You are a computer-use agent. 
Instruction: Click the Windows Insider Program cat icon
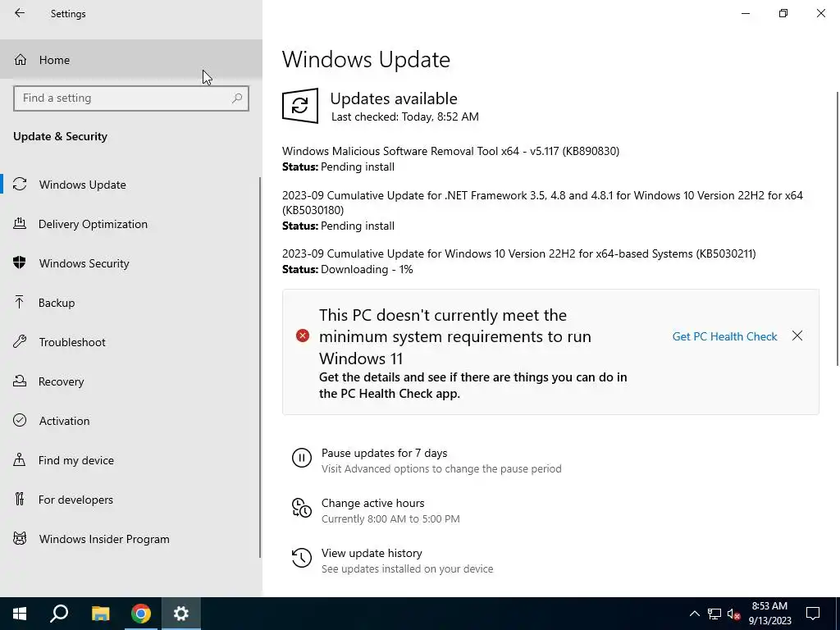[x=20, y=539]
